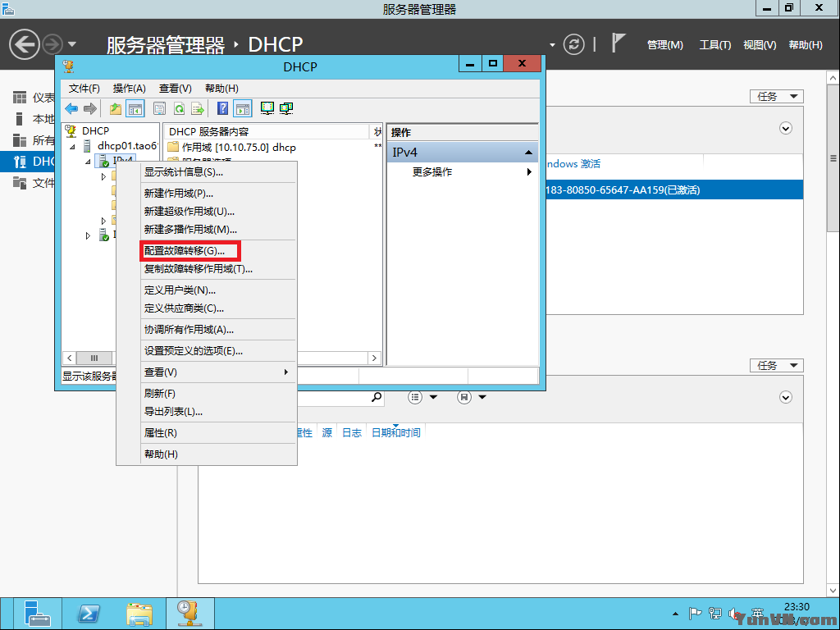Image resolution: width=840 pixels, height=630 pixels.
Task: Click the 日期和时间 column header
Action: coord(396,433)
